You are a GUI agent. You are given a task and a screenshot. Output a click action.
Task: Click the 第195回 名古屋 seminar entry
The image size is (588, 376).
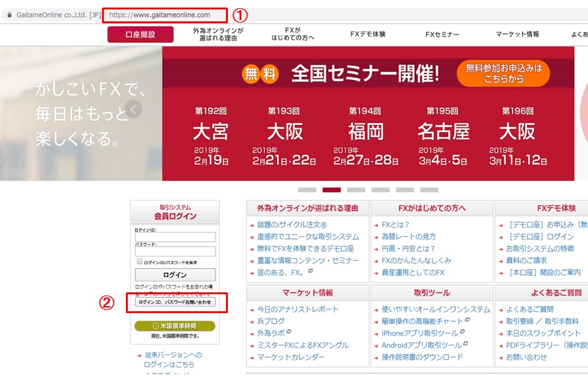tap(443, 136)
